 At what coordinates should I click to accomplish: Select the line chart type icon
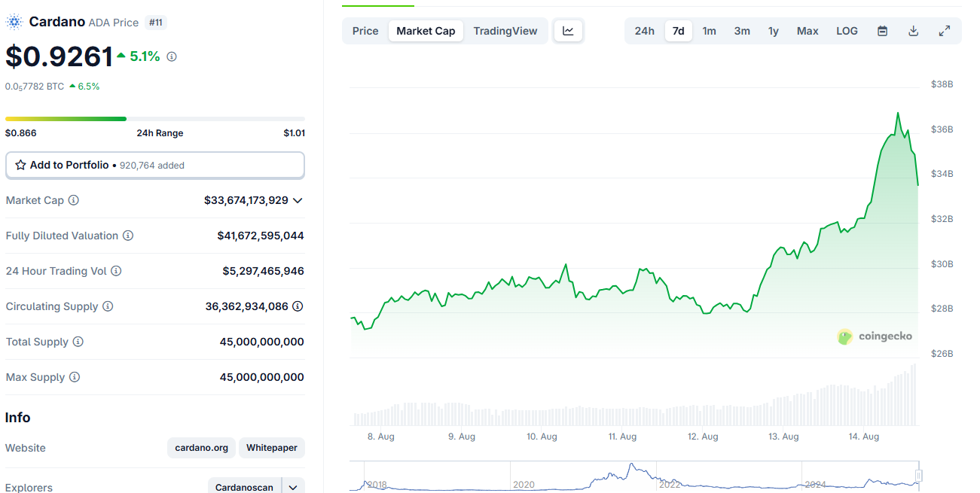(568, 31)
